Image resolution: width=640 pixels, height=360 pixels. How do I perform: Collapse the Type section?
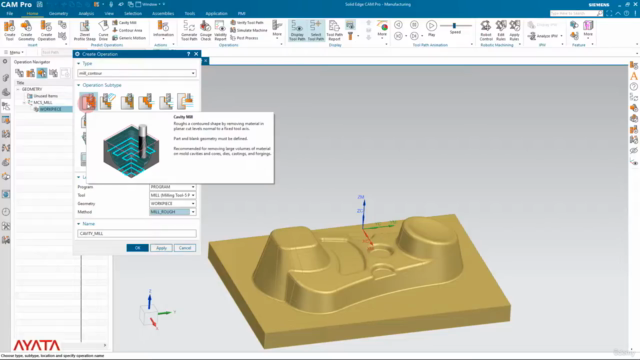[79, 63]
